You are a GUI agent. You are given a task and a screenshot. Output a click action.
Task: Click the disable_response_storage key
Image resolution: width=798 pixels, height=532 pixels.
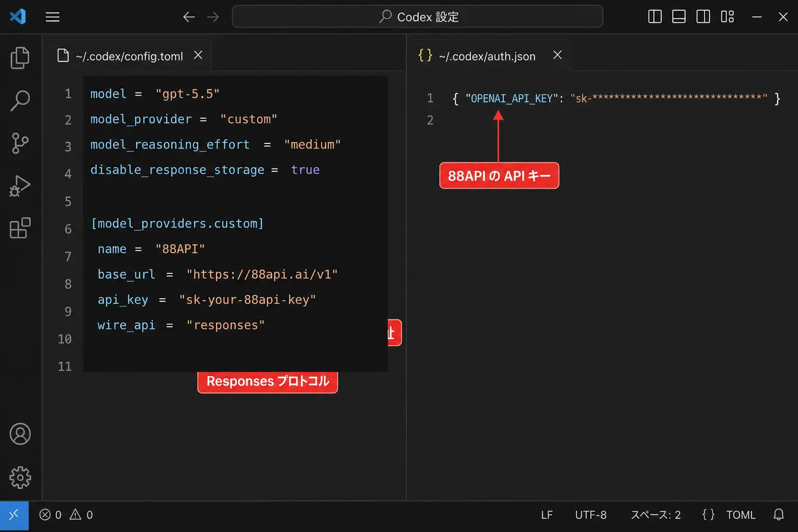click(x=178, y=170)
